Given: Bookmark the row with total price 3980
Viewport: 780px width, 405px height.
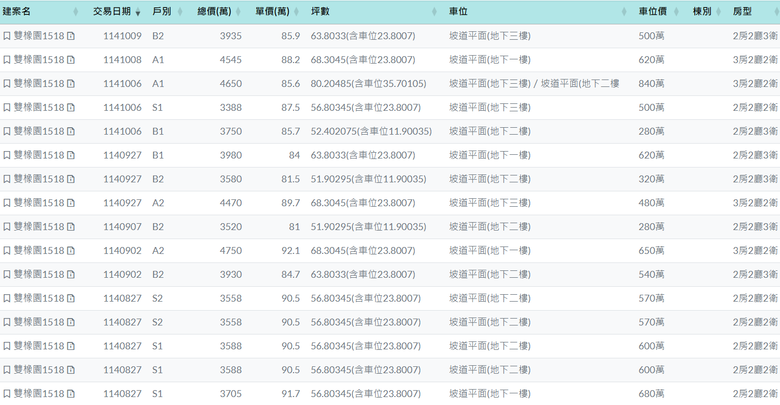Looking at the screenshot, I should [6, 155].
